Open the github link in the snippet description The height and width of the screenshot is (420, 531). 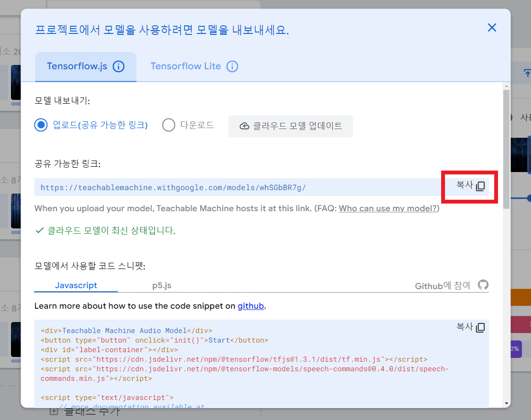click(x=250, y=306)
